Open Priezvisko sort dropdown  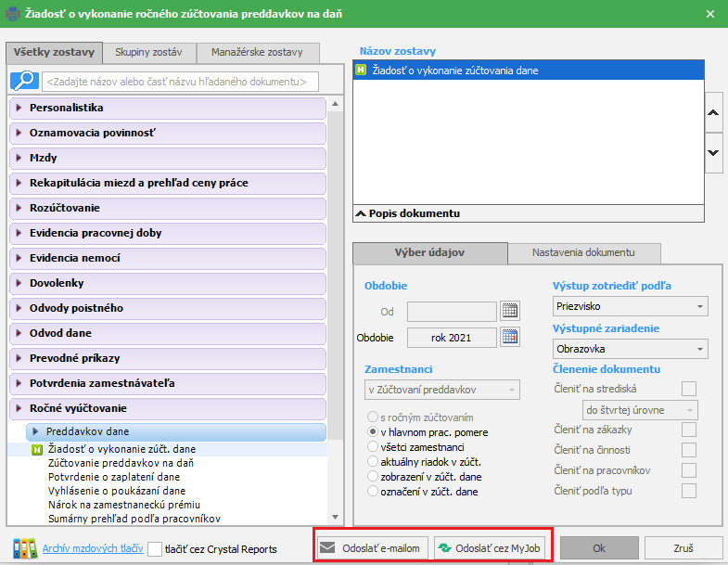(630, 306)
